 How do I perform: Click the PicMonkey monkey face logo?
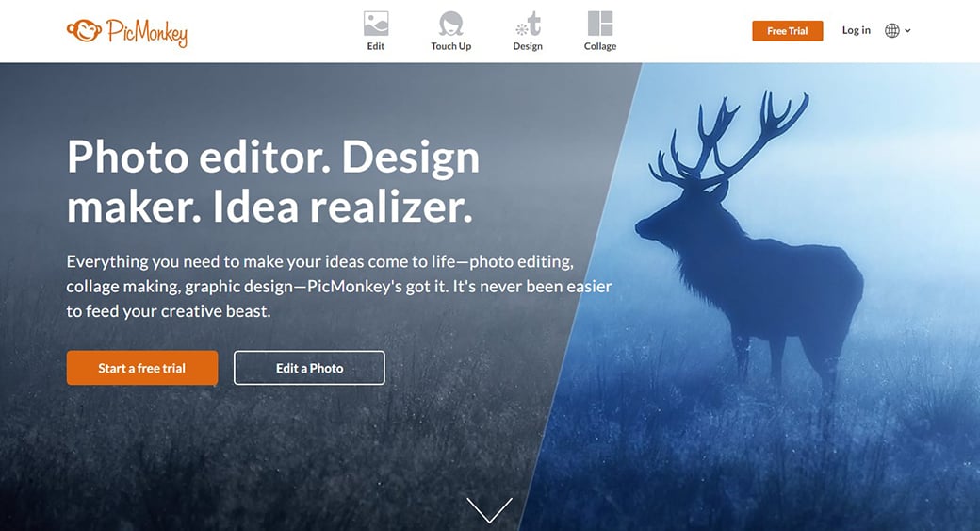[85, 30]
